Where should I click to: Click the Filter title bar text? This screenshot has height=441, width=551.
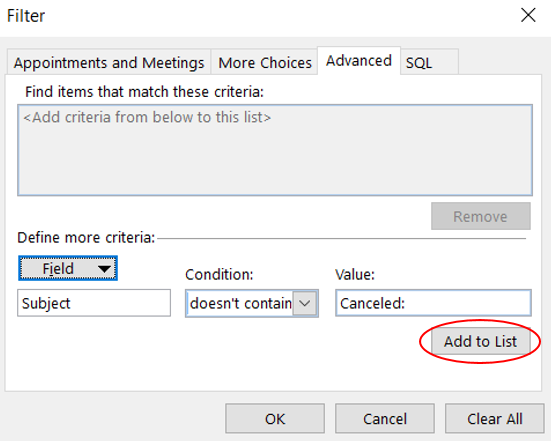(26, 16)
